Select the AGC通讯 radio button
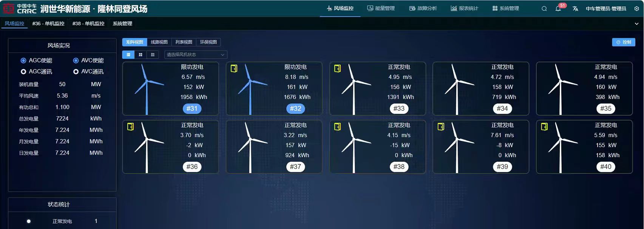The height and width of the screenshot is (229, 644). [23, 72]
